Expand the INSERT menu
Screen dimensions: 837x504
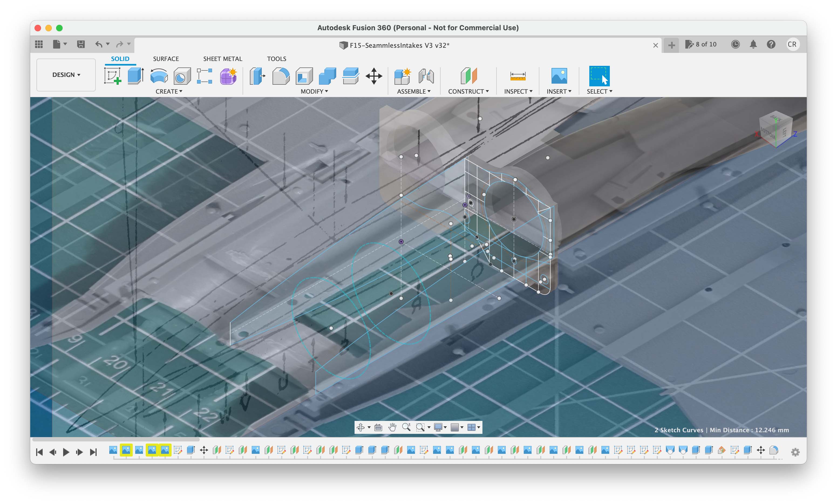tap(559, 91)
